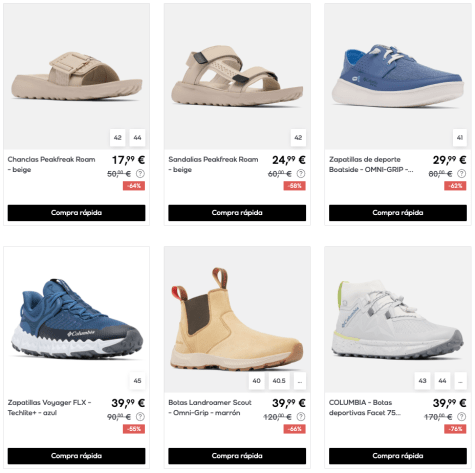
Task: Click info icon beside 60,00 € price
Action: [x=301, y=174]
